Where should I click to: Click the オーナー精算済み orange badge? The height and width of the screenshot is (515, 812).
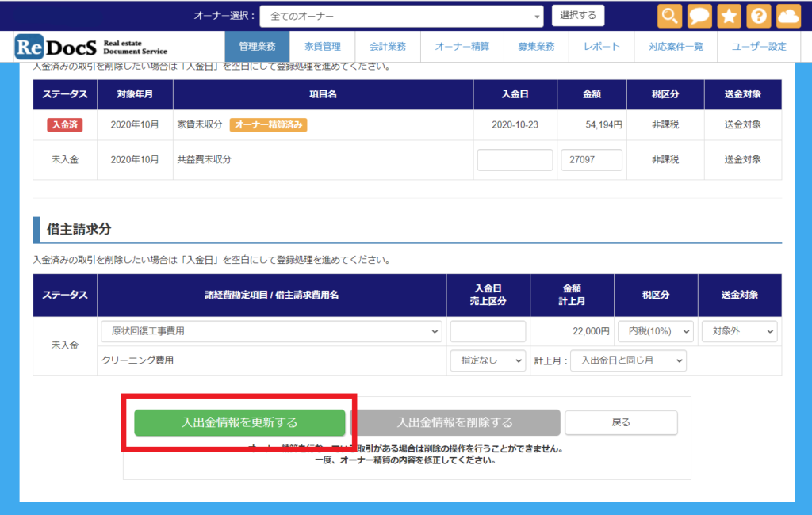coord(268,124)
